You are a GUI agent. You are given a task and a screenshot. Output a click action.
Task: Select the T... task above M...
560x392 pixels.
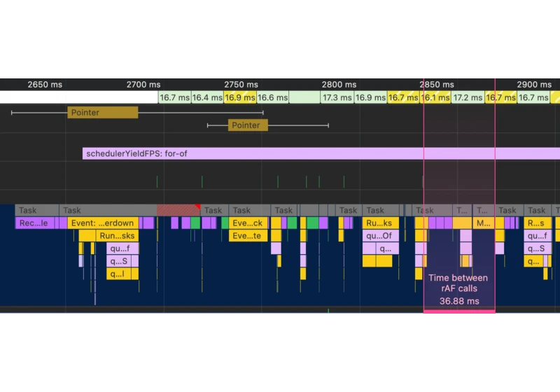484,210
